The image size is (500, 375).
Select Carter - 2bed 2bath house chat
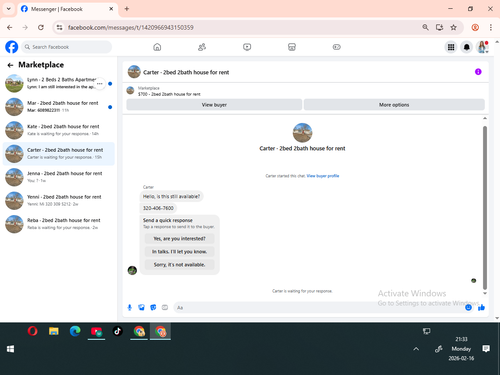click(59, 154)
